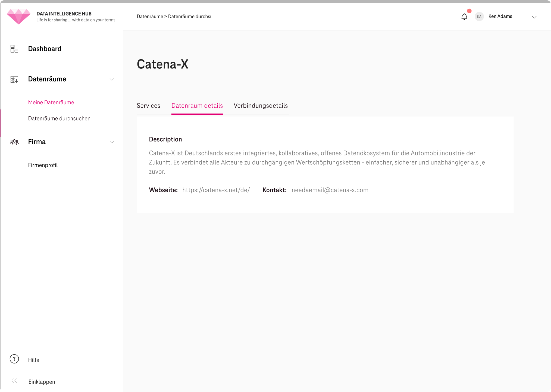Screen dimensions: 551x392
Task: Click the Datenräume server icon
Action: coord(14,79)
